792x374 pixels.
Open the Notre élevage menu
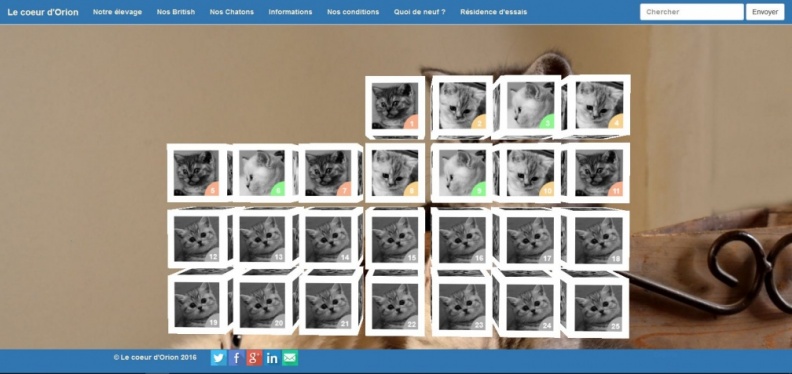point(117,12)
